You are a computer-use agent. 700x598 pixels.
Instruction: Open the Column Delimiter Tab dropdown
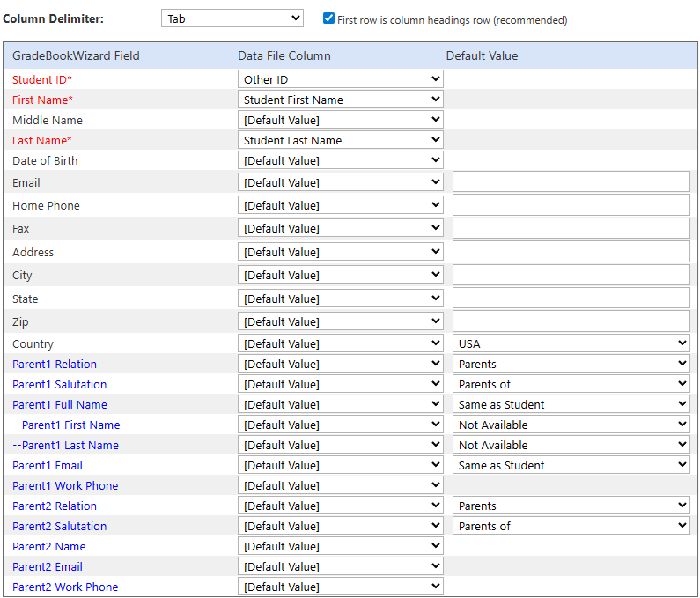point(232,18)
